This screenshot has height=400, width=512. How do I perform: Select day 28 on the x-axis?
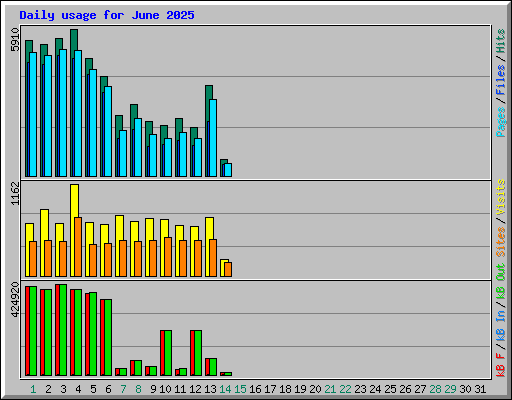point(435,389)
